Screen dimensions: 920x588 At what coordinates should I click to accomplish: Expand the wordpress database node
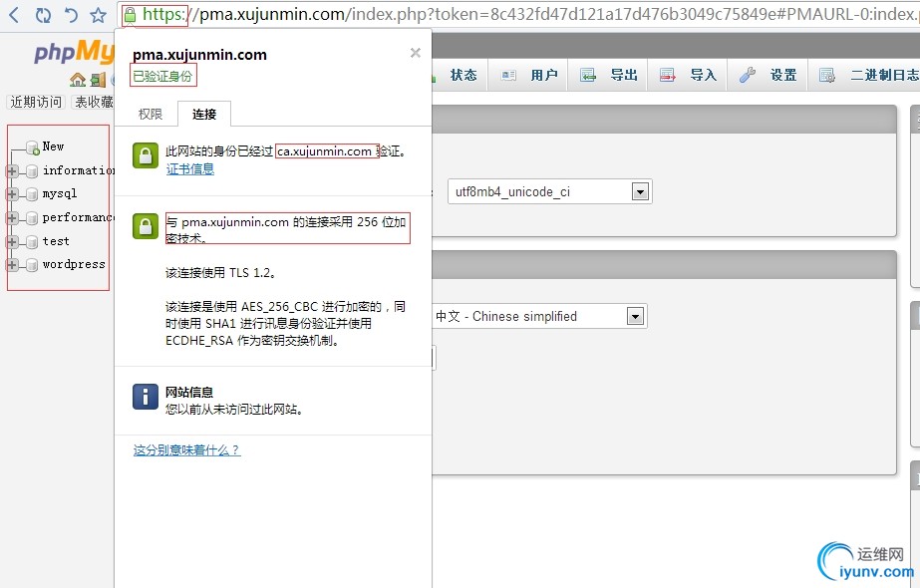point(12,265)
